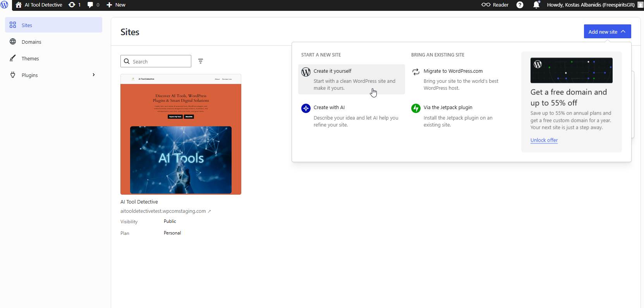Click the Sites page heading
644x308 pixels.
(130, 32)
